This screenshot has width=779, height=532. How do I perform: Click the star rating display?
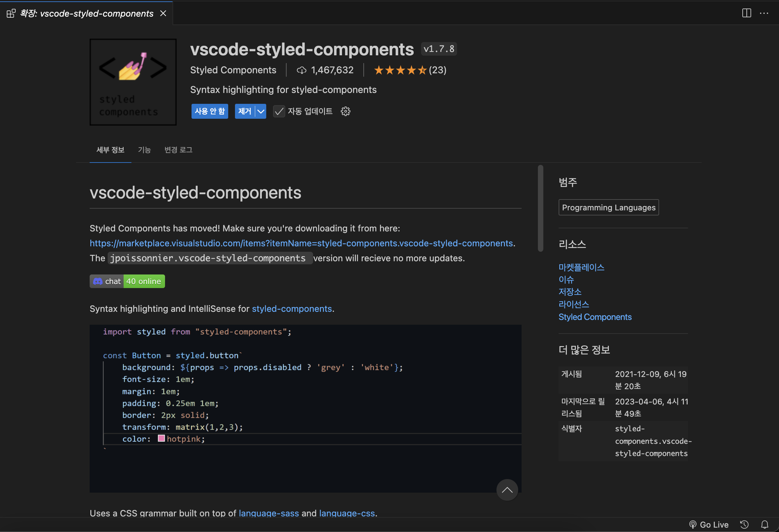(400, 70)
